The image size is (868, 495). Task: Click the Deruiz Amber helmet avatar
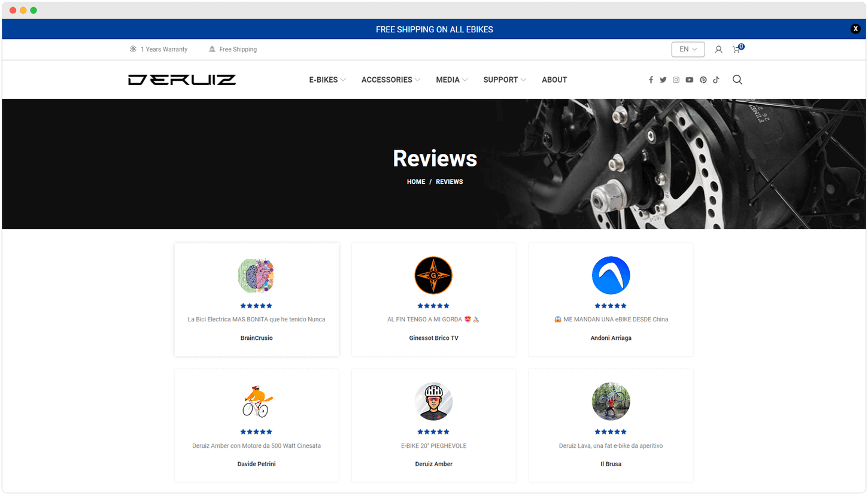433,402
